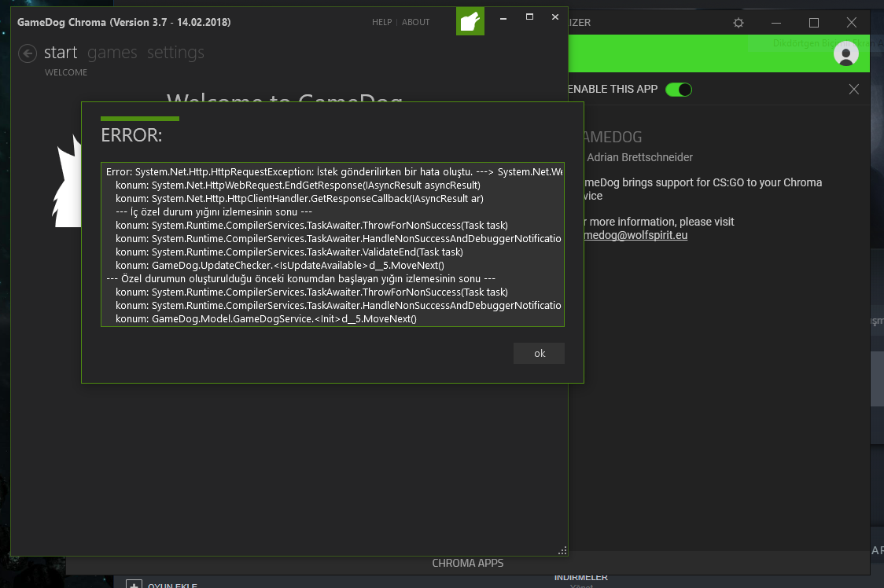Maximize the Razer Synapse window
Viewport: 884px width, 588px height.
[813, 23]
